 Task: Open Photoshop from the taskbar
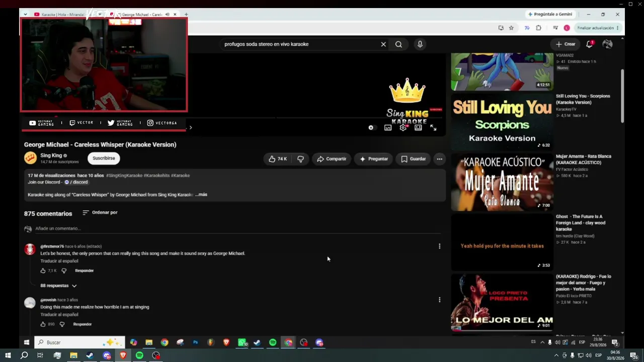pyautogui.click(x=195, y=342)
